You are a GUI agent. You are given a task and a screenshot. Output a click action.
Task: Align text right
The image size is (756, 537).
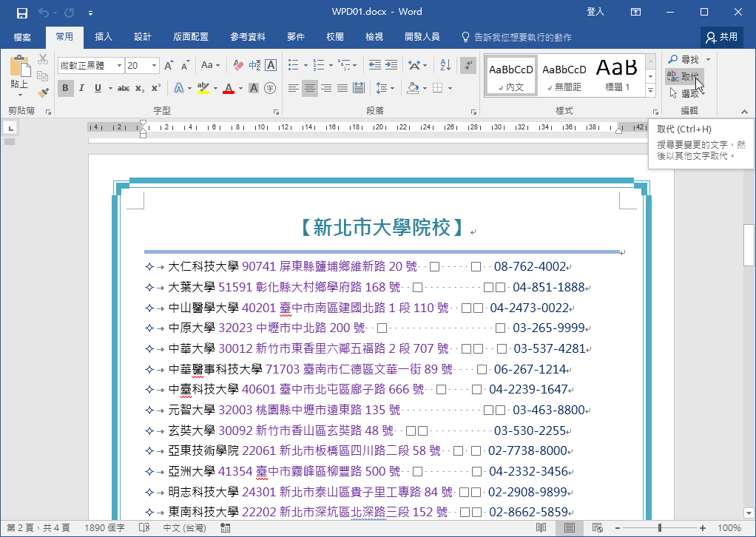click(x=326, y=88)
